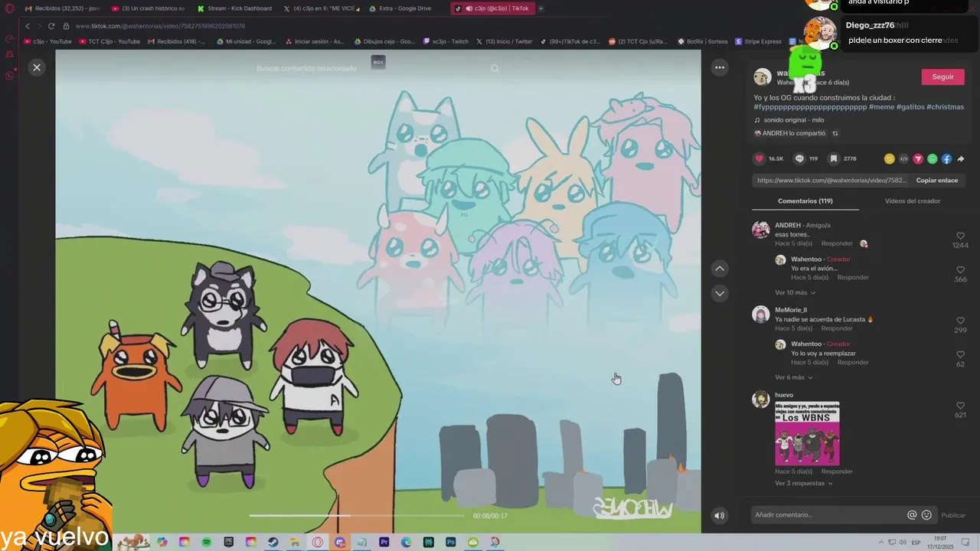Viewport: 980px width, 551px height.
Task: Click the Seguir follow button
Action: [x=942, y=77]
